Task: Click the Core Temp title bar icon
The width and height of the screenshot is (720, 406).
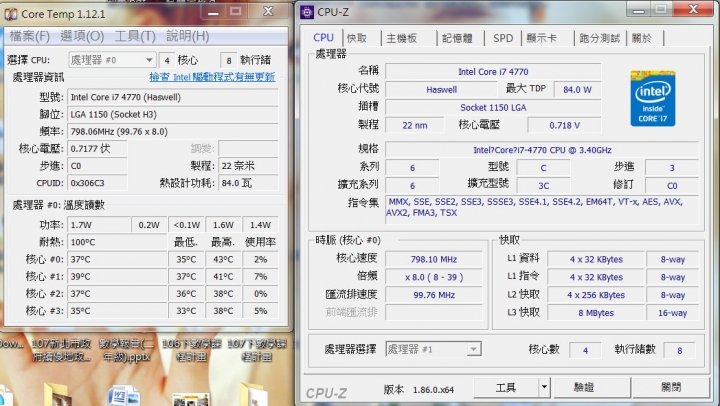Action: coord(11,14)
